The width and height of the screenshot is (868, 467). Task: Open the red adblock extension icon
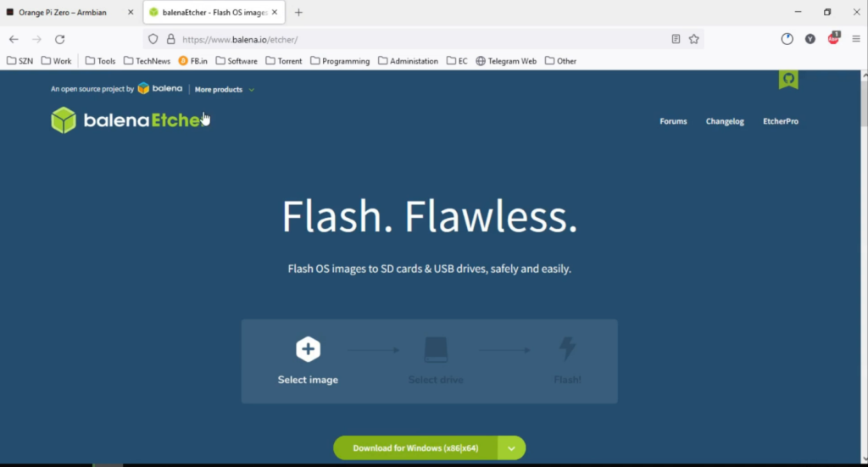click(834, 38)
